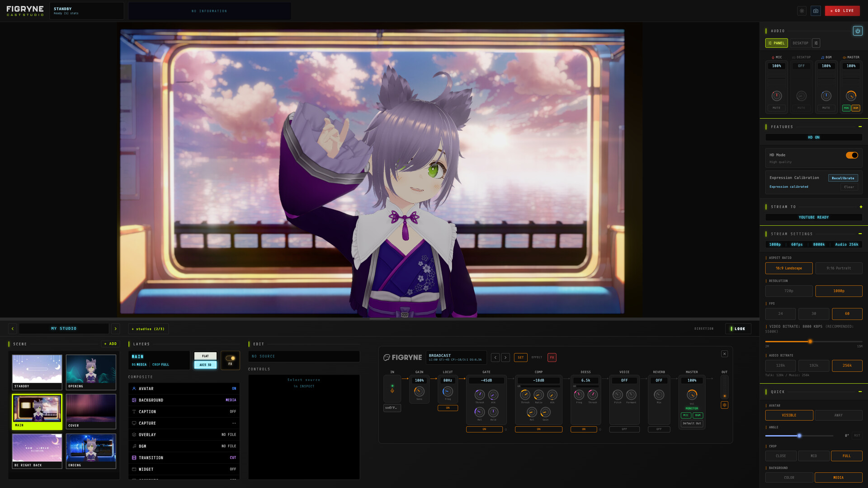Screen dimensions: 868x488
Task: Click the brightness icon in top bar
Action: point(802,11)
